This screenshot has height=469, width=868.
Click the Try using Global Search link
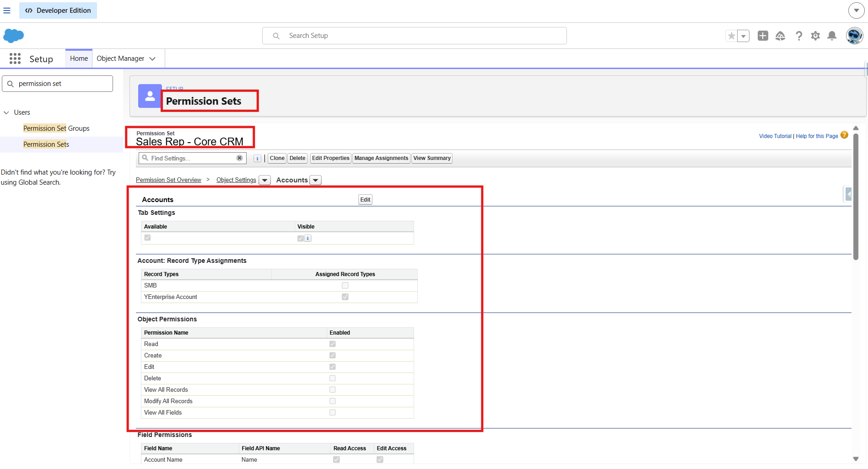pos(58,177)
